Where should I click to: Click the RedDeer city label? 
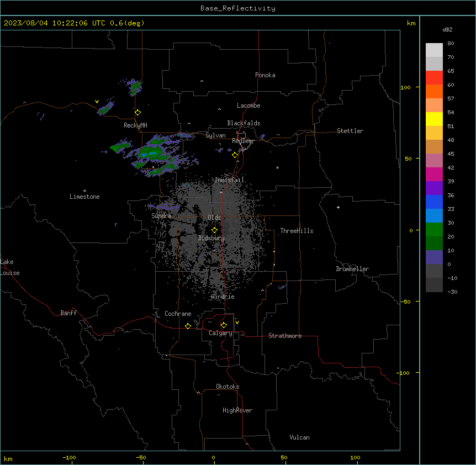243,141
